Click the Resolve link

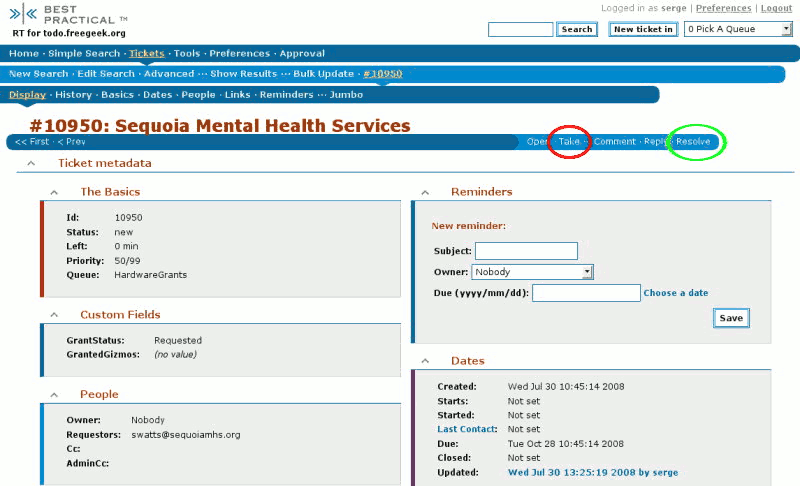tap(693, 142)
